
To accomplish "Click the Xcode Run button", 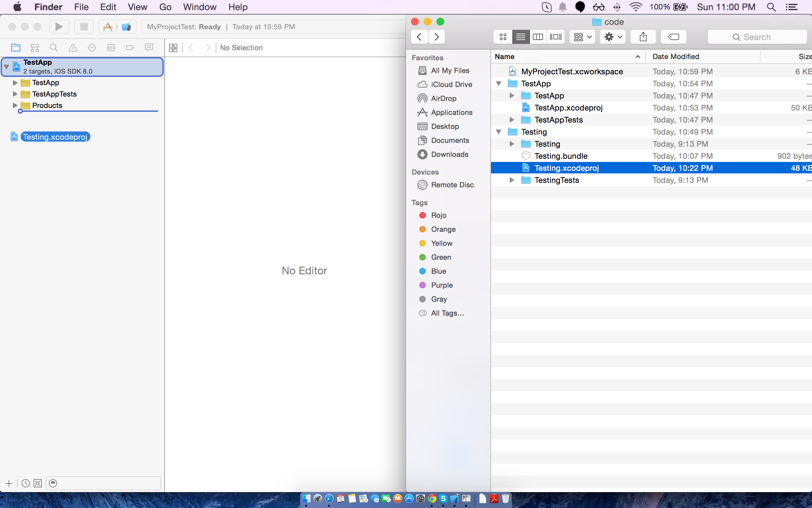I will coord(59,27).
